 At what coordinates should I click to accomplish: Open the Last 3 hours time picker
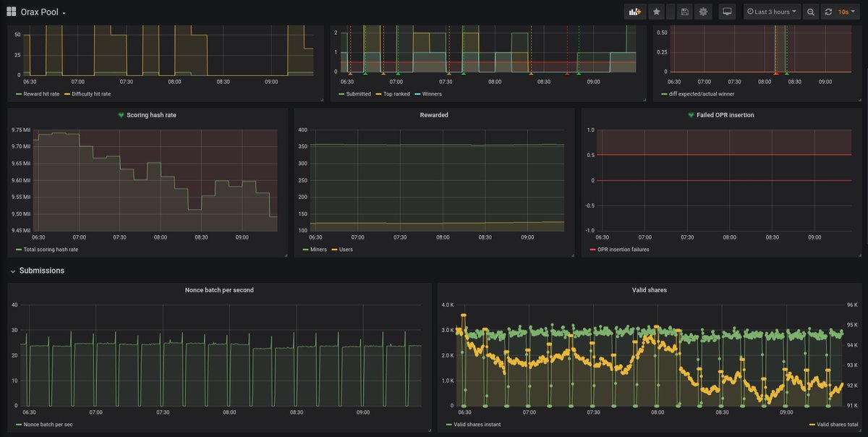[x=773, y=12]
